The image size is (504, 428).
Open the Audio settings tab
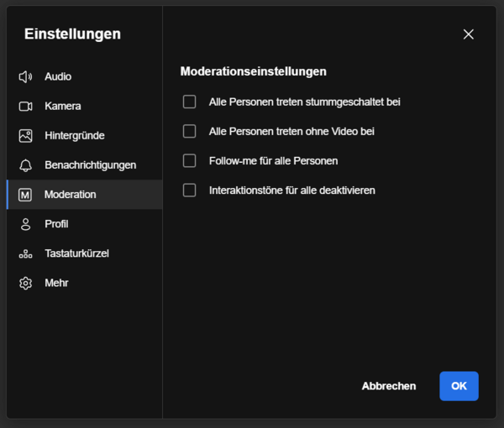click(x=85, y=76)
